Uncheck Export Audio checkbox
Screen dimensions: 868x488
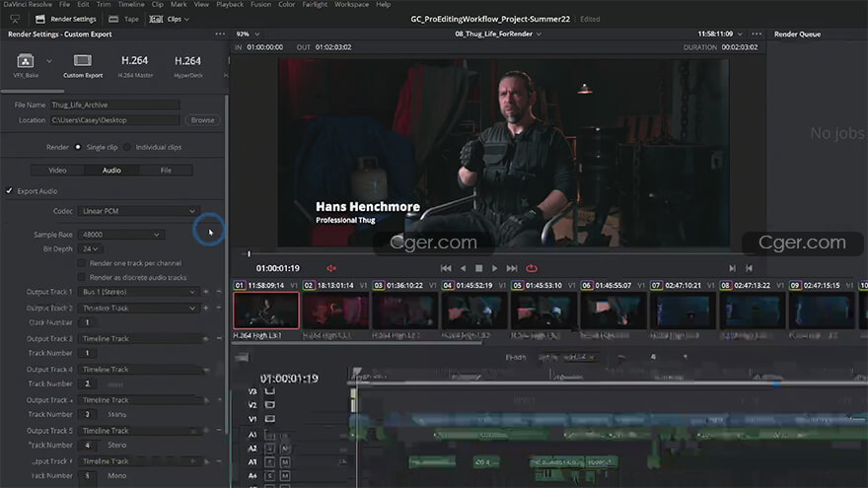10,191
